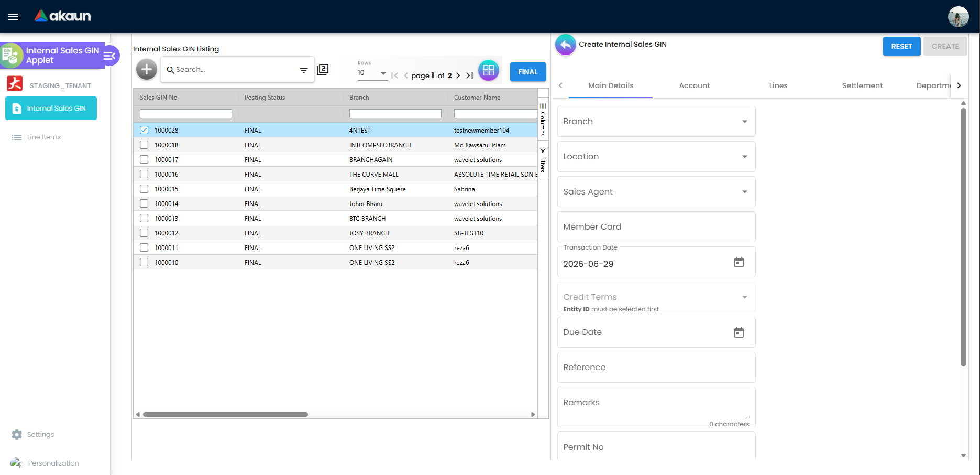Check the row 1000011 checkbox

[144, 247]
